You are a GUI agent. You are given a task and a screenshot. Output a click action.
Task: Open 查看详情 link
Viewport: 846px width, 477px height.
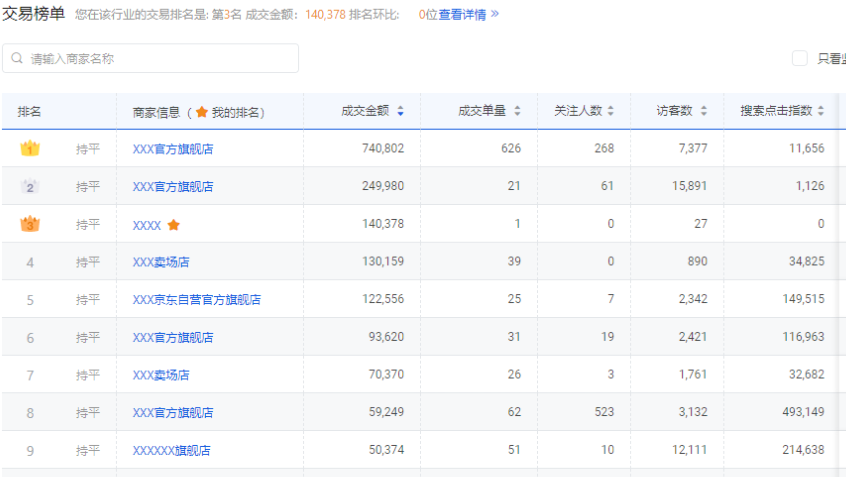click(462, 14)
